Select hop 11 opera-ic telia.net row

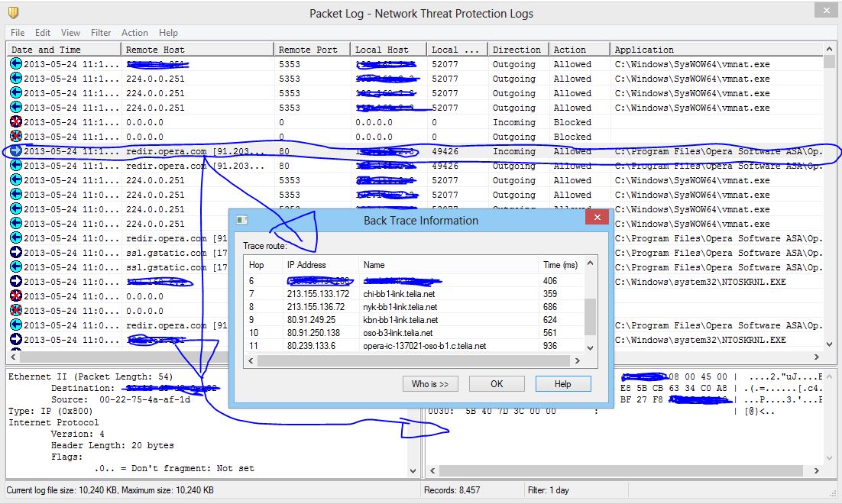413,346
